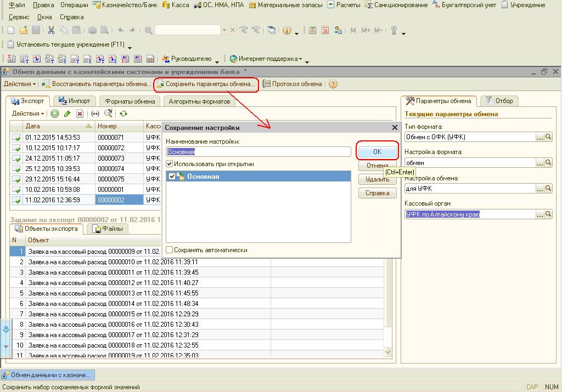
Task: Click the pencil edit icon in Export tab
Action: 67,113
